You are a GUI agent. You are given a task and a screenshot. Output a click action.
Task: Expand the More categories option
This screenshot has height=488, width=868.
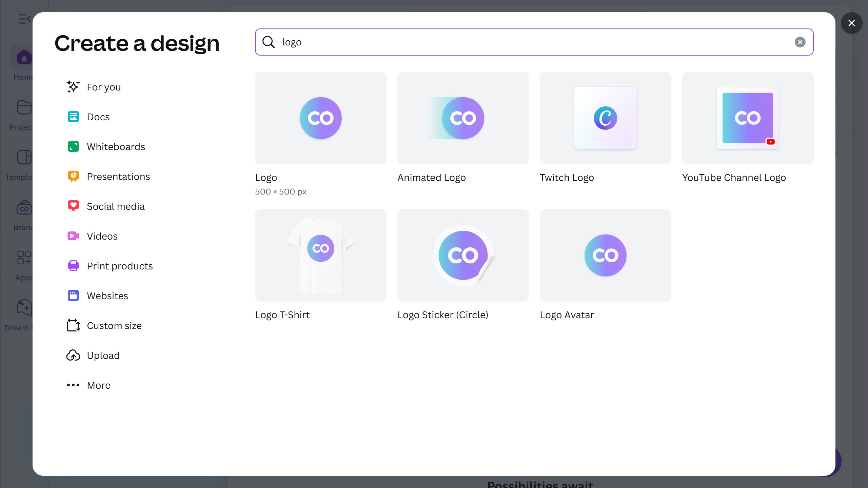(98, 385)
